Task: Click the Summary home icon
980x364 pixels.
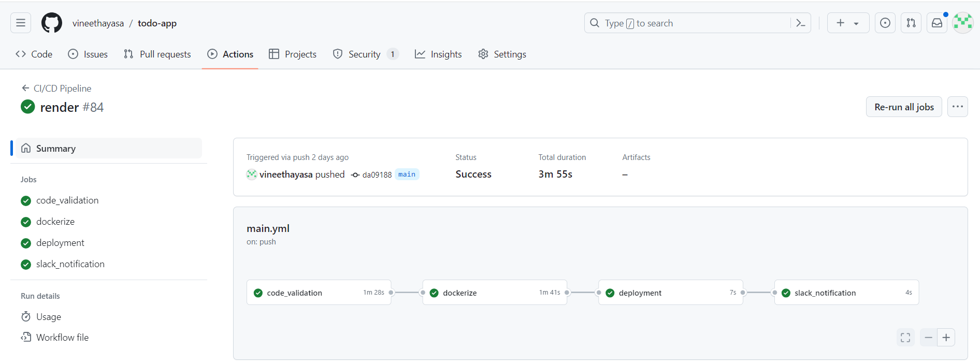Action: pyautogui.click(x=26, y=148)
